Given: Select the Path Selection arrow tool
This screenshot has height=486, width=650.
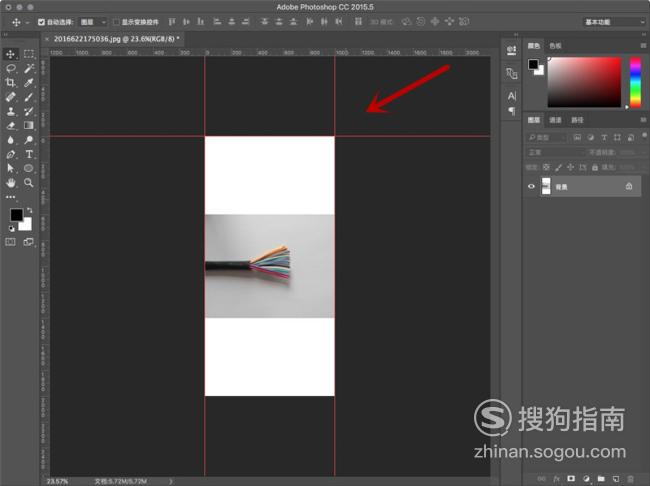Looking at the screenshot, I should 10,168.
